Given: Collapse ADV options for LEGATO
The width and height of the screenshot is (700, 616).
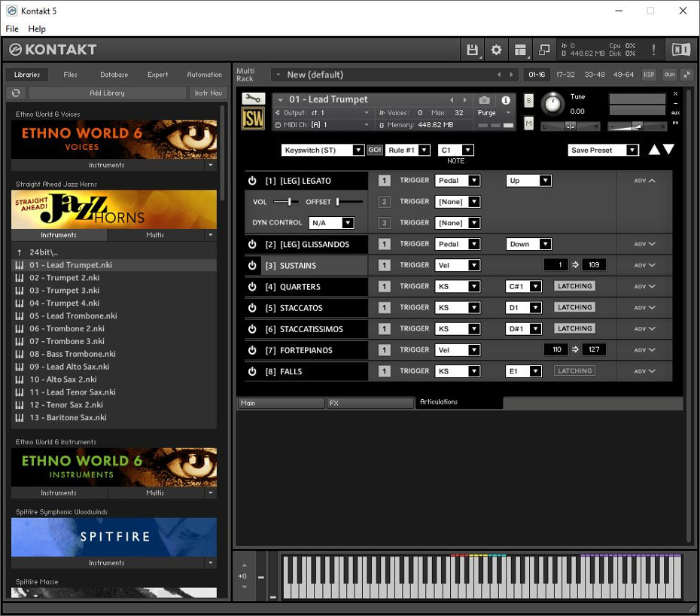Looking at the screenshot, I should (644, 181).
